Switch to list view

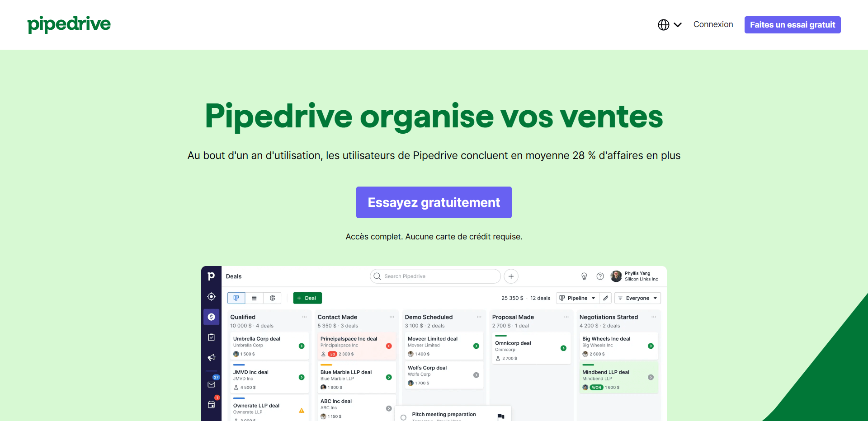click(254, 298)
